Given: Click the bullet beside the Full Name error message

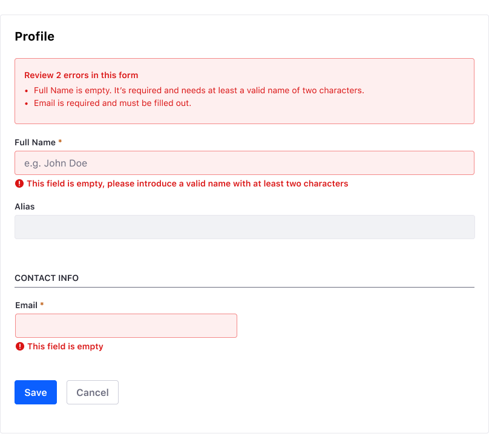Looking at the screenshot, I should tap(27, 90).
